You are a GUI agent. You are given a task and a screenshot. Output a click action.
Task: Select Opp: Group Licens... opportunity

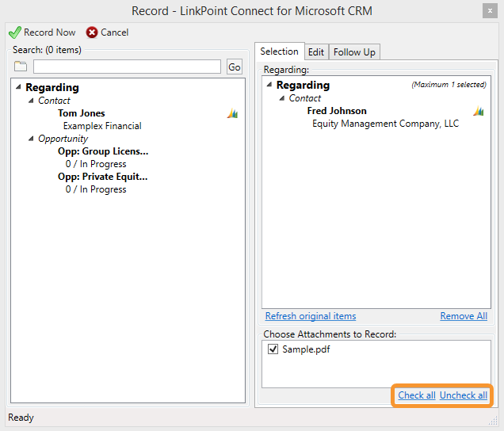click(103, 151)
